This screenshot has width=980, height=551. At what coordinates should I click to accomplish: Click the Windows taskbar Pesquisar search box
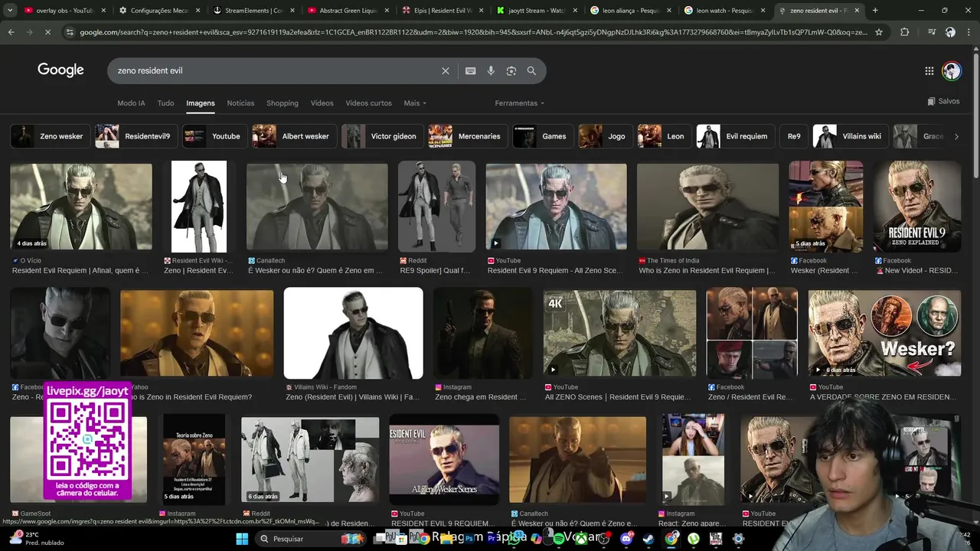point(312,539)
